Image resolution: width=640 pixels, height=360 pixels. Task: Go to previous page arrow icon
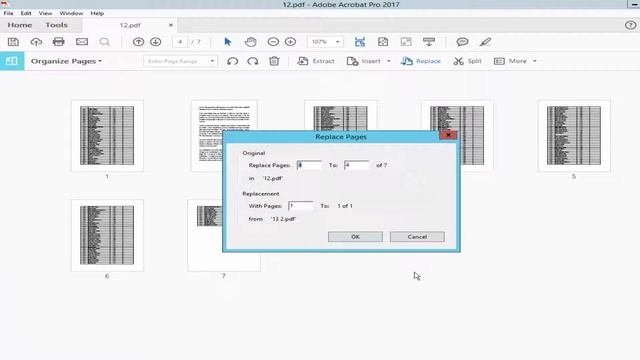coord(138,42)
